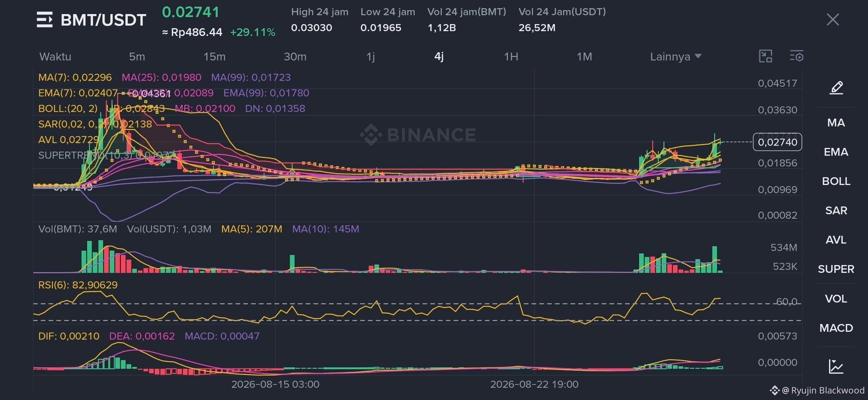Switch to 5m timeframe

(x=137, y=57)
